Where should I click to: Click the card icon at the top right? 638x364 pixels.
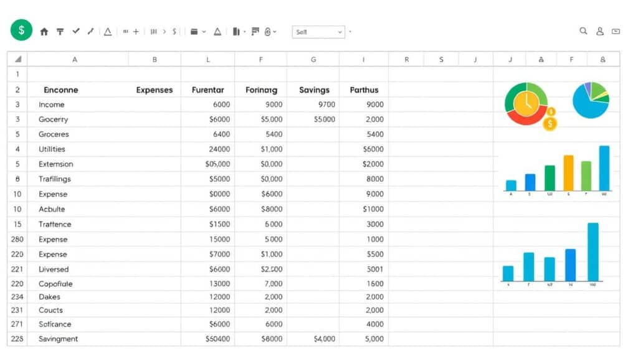click(x=616, y=31)
